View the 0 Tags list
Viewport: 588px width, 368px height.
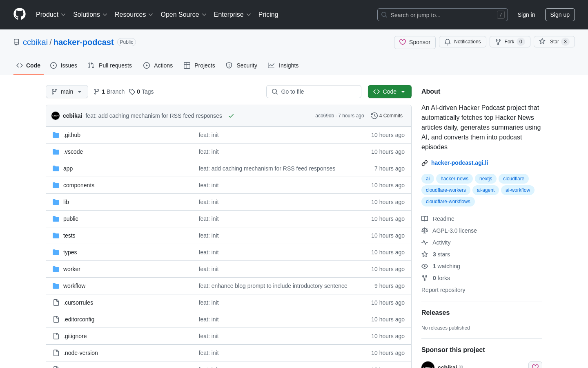coord(141,92)
